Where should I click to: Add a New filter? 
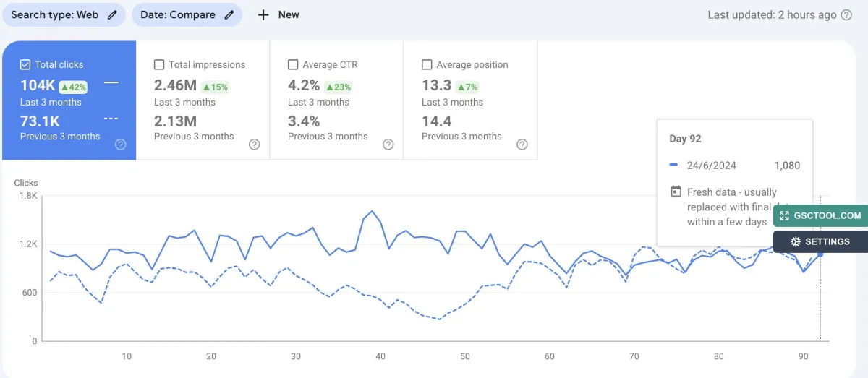coord(278,14)
